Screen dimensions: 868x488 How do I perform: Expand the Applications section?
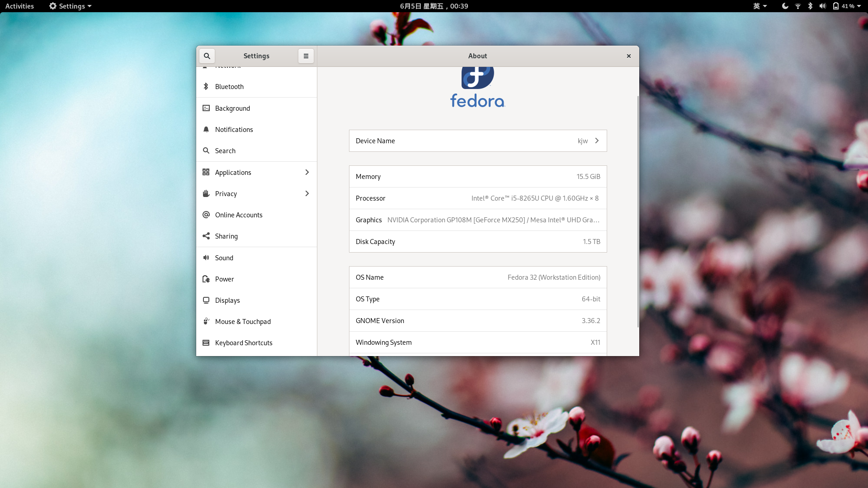tap(256, 172)
